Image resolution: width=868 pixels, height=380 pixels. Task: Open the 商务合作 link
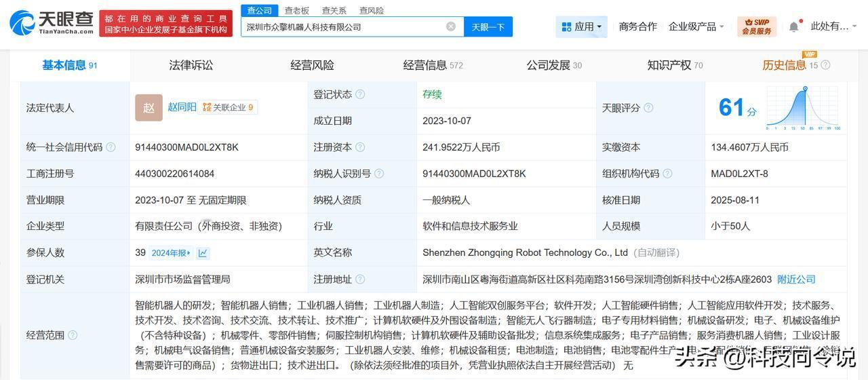pos(638,26)
